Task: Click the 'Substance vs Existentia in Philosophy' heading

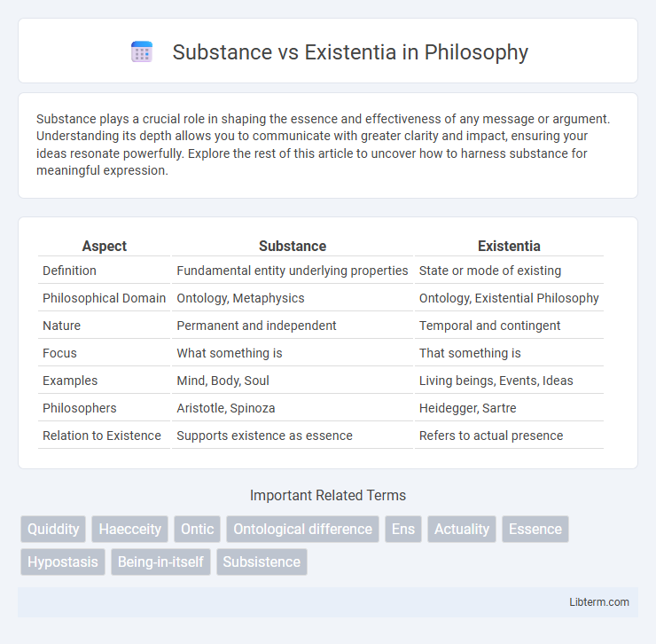Action: [350, 52]
